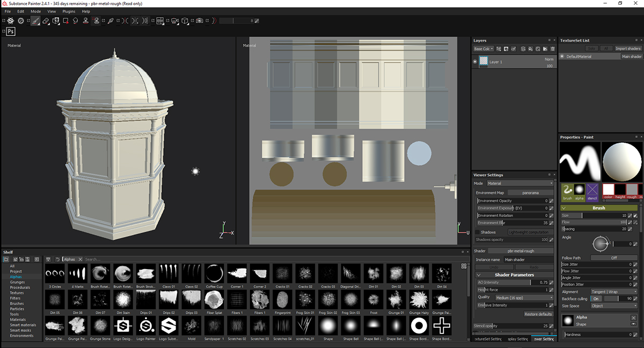Add a folder in Layers panel
This screenshot has height=348, width=644.
(x=545, y=49)
